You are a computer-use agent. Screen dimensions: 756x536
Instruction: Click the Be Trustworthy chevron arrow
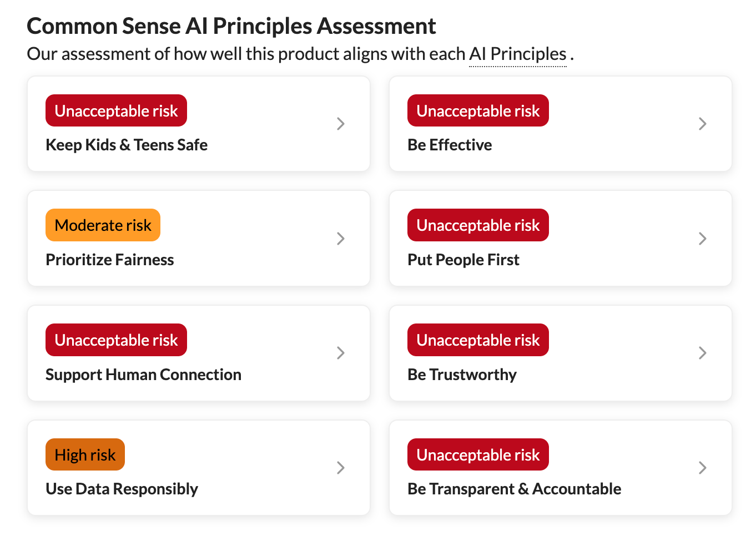coord(703,353)
